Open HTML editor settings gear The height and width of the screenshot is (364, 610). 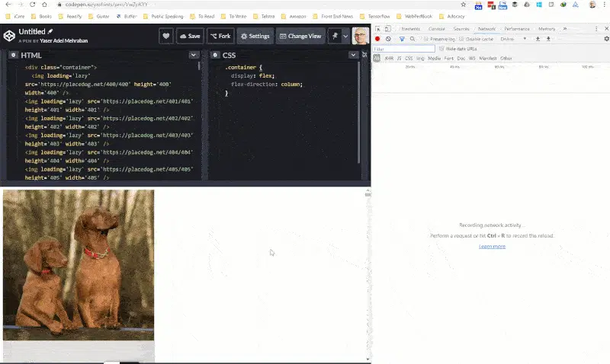[13, 55]
